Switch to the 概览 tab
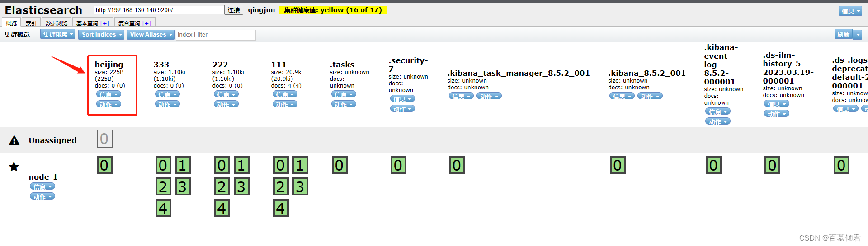Screen dimensions: 868x246 tap(11, 23)
